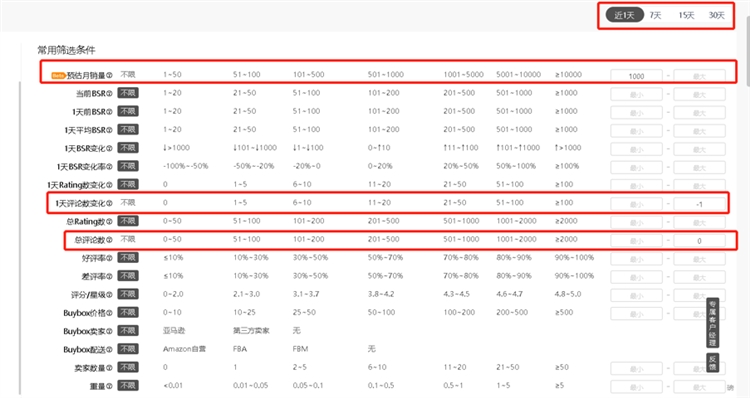Open the 反馈 feedback side button
The height and width of the screenshot is (398, 750).
tap(713, 363)
